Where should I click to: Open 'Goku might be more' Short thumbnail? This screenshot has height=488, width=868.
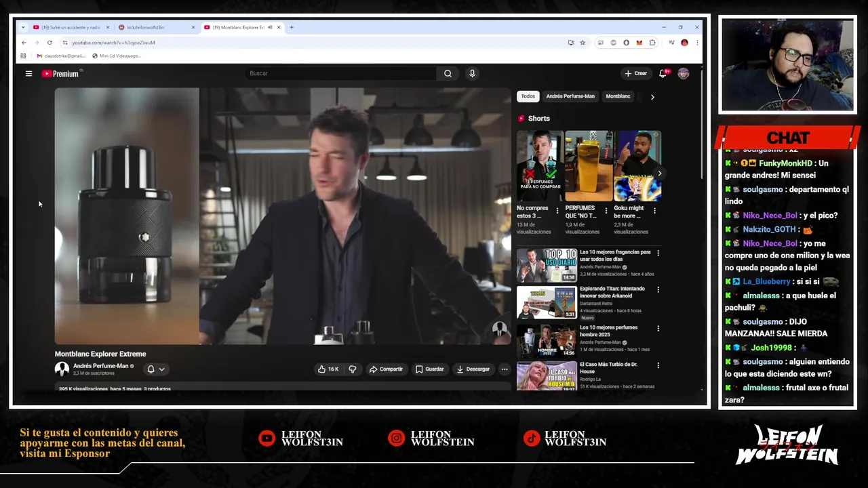pyautogui.click(x=637, y=166)
